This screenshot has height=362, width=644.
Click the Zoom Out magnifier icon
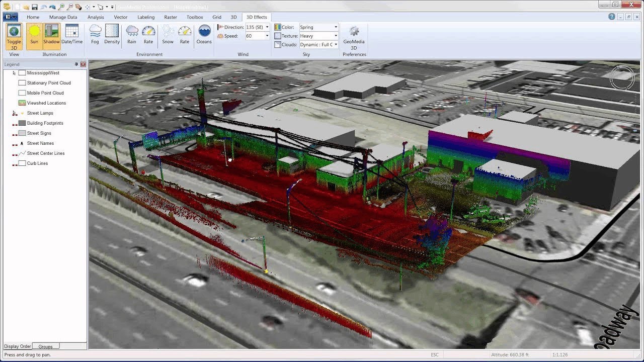click(69, 7)
